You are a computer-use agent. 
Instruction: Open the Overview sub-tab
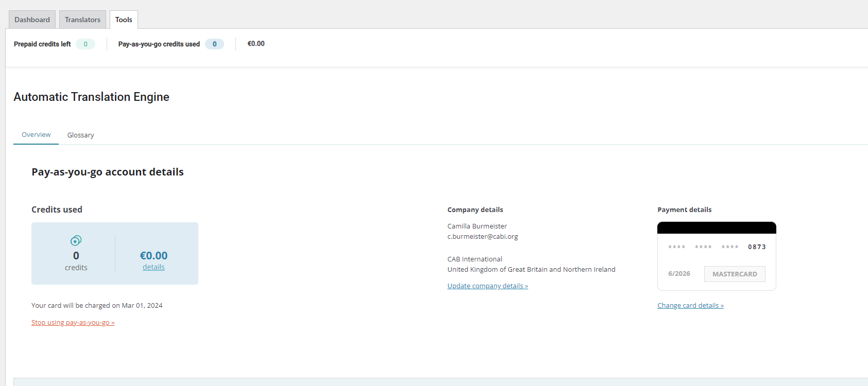36,135
